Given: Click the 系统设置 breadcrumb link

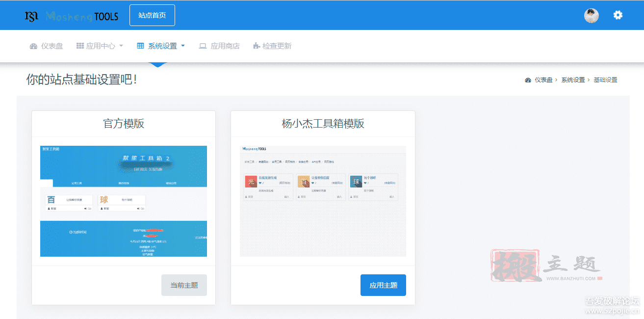Looking at the screenshot, I should (573, 80).
